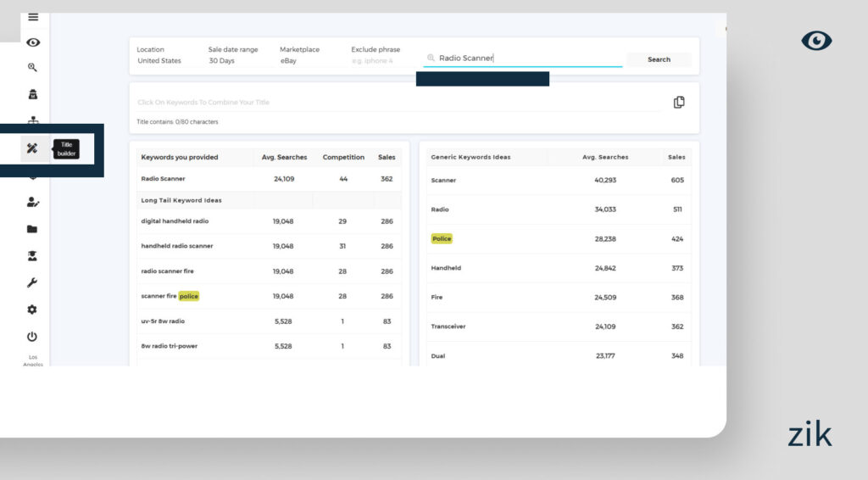Image resolution: width=868 pixels, height=480 pixels.
Task: Open the settings gear icon
Action: tap(32, 310)
